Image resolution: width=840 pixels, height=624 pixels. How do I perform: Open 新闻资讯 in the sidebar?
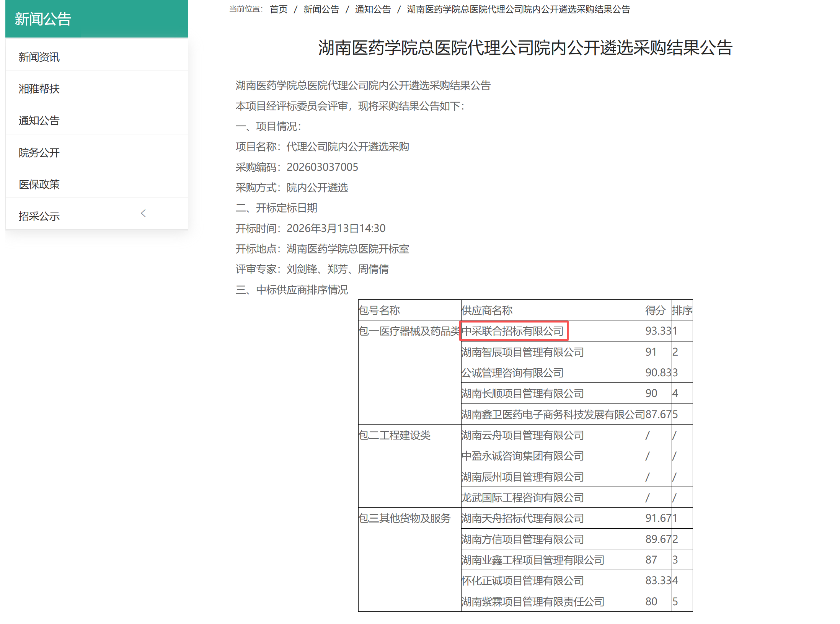(x=39, y=57)
